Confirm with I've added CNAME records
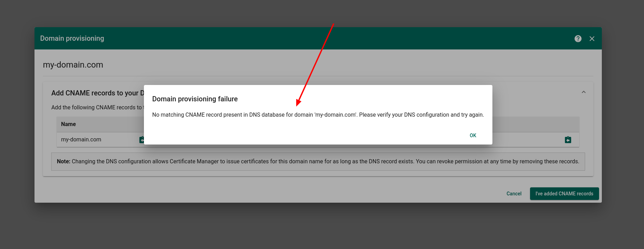Image resolution: width=644 pixels, height=249 pixels. tap(564, 194)
